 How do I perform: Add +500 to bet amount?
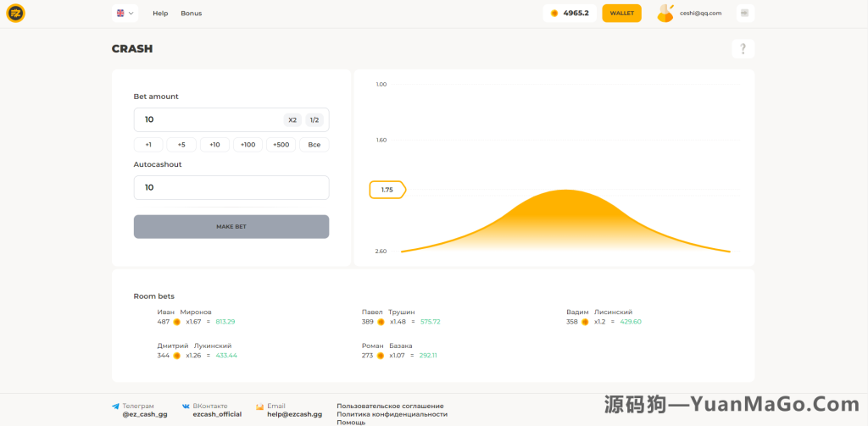[281, 144]
